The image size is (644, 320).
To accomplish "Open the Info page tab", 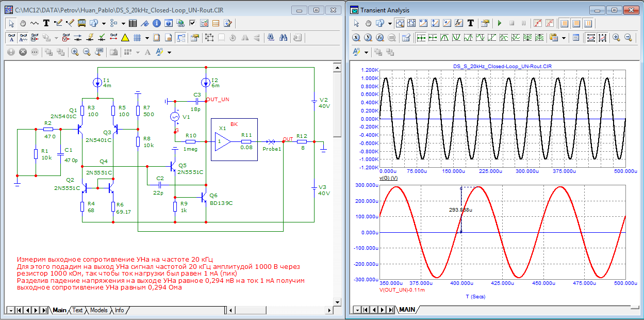I will [119, 310].
